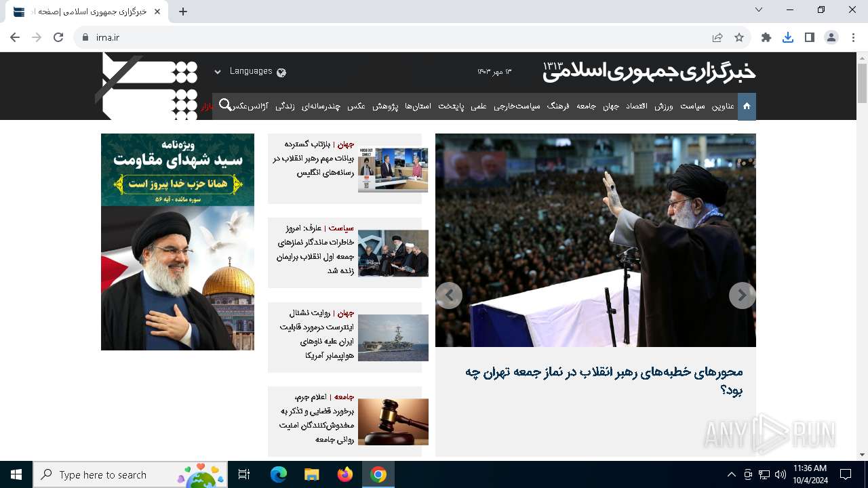
Task: View site information lock icon
Action: [85, 37]
